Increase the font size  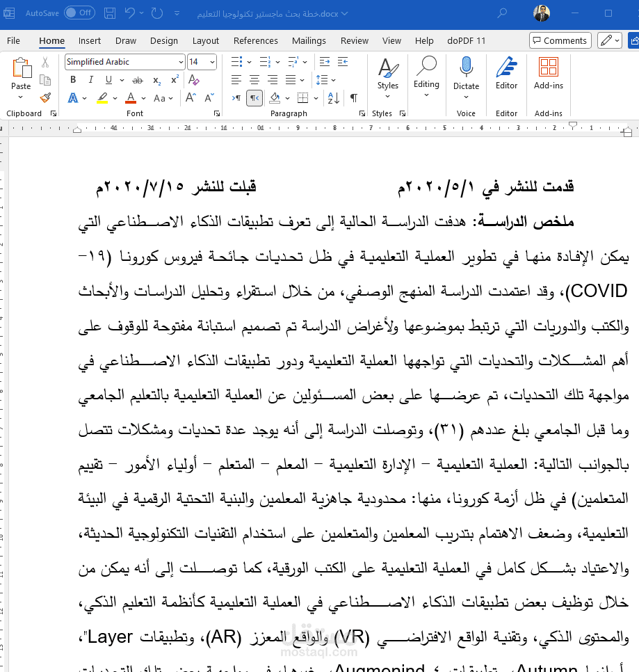[191, 98]
